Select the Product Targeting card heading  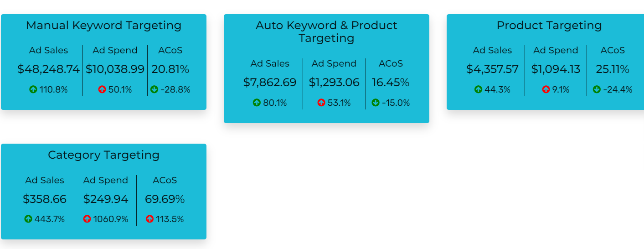[x=549, y=26]
